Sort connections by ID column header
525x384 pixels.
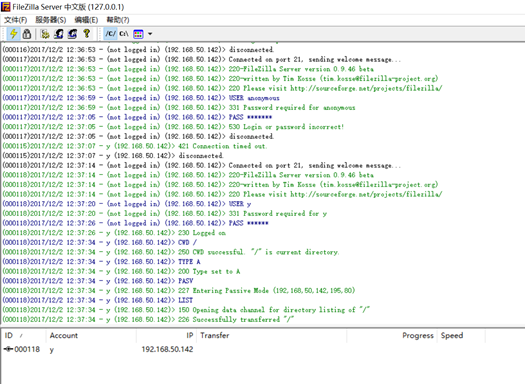point(23,335)
